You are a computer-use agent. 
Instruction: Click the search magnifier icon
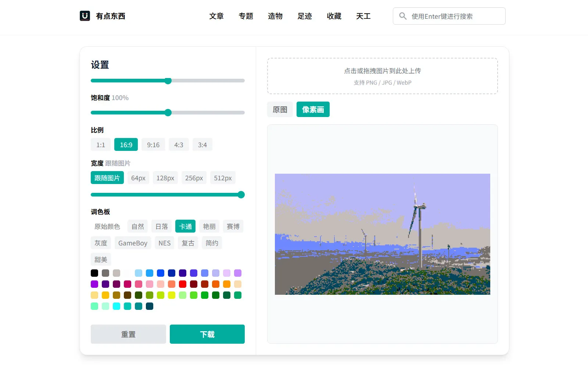[x=403, y=16]
